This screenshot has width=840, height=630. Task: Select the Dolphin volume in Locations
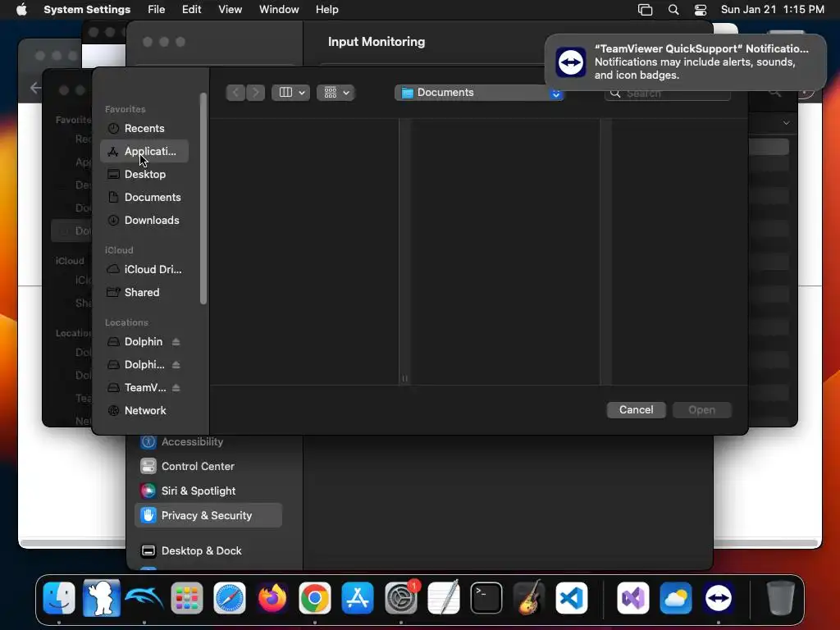coord(143,342)
